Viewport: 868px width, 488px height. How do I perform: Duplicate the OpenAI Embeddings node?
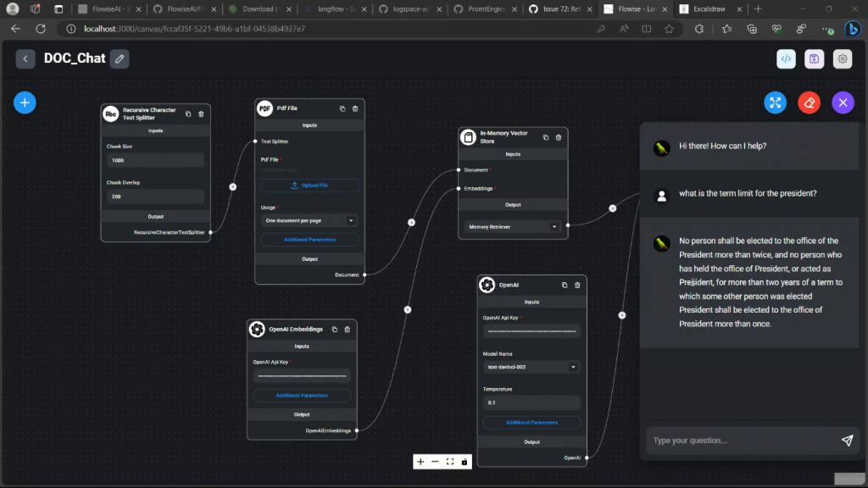334,329
